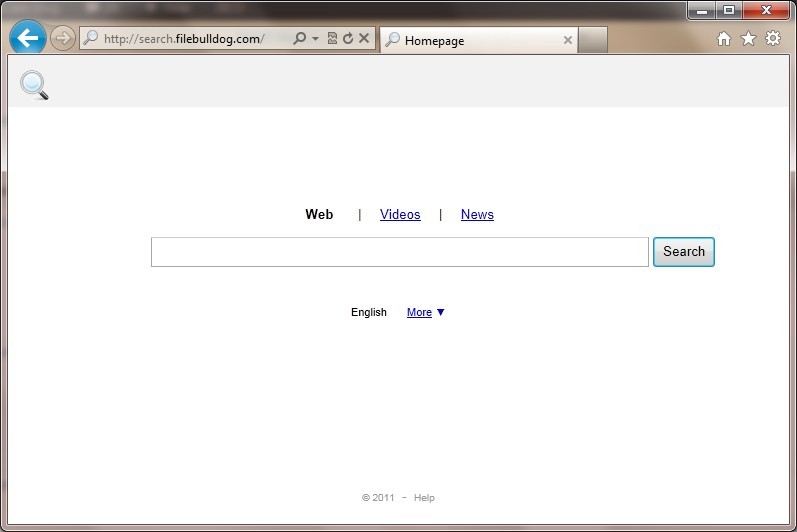
Task: Click the address bar search magnifier icon
Action: pyautogui.click(x=299, y=38)
